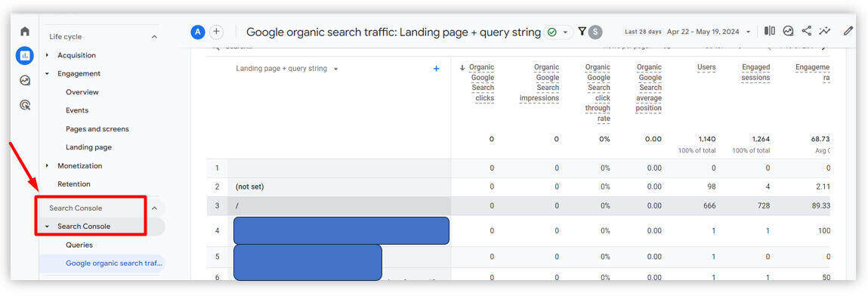868x296 pixels.
Task: Expand the Monetization topic
Action: click(80, 165)
